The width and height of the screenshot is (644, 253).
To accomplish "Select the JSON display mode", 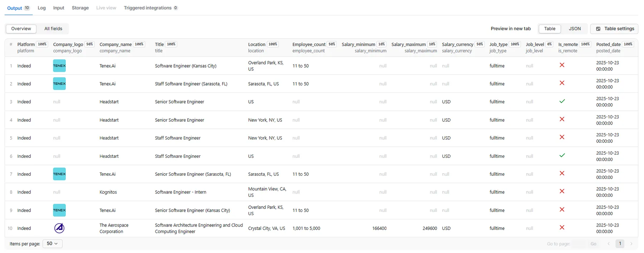I will [x=575, y=29].
